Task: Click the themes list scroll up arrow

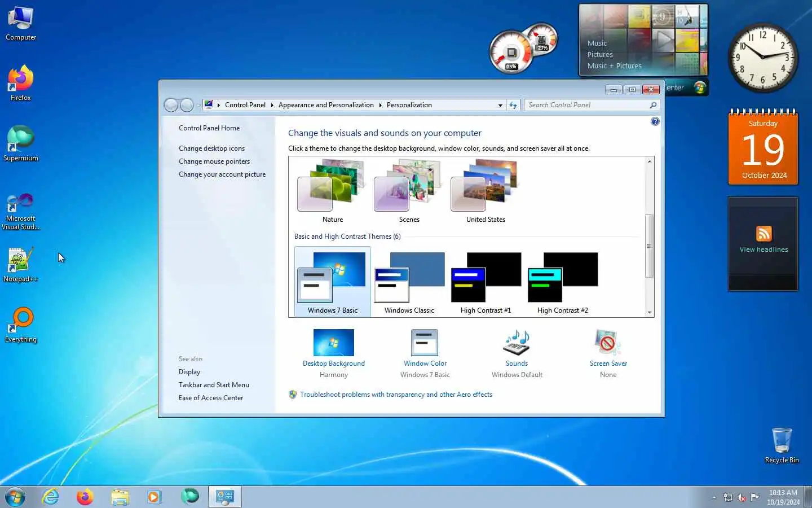Action: [x=649, y=161]
